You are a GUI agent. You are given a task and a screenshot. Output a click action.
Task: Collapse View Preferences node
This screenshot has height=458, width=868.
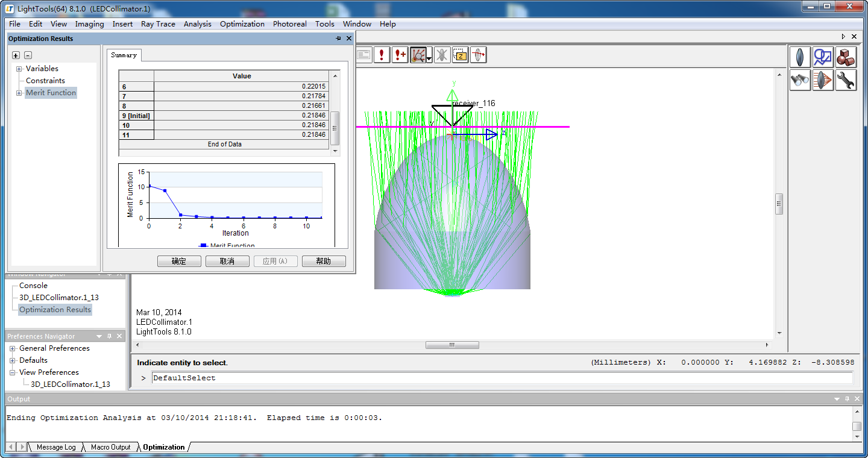(13, 372)
